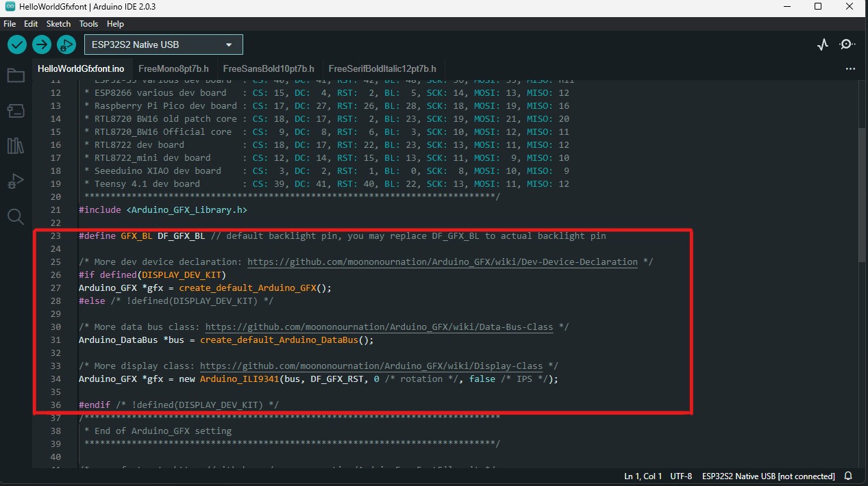
Task: Open the Sketchbook folder sidebar icon
Action: pyautogui.click(x=15, y=75)
